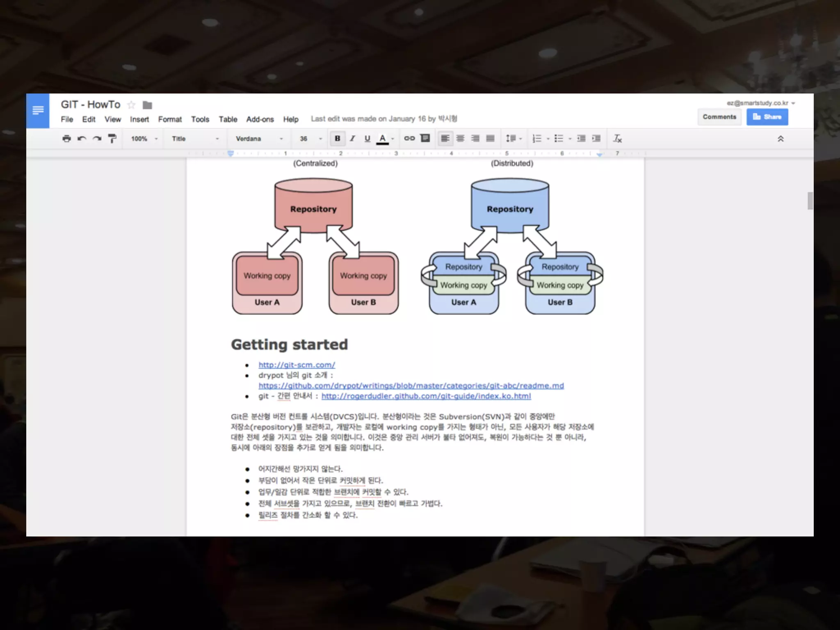
Task: Open the git-scm.com hyperlink
Action: 297,365
